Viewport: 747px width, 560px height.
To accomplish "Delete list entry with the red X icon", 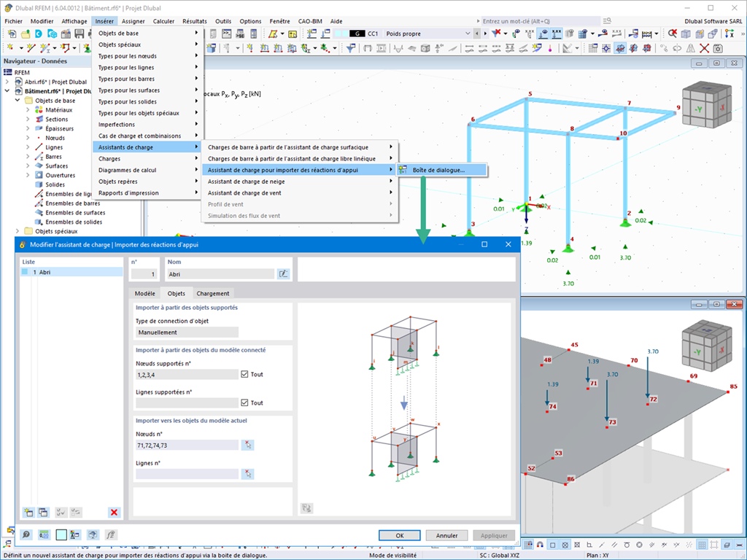I will [114, 513].
